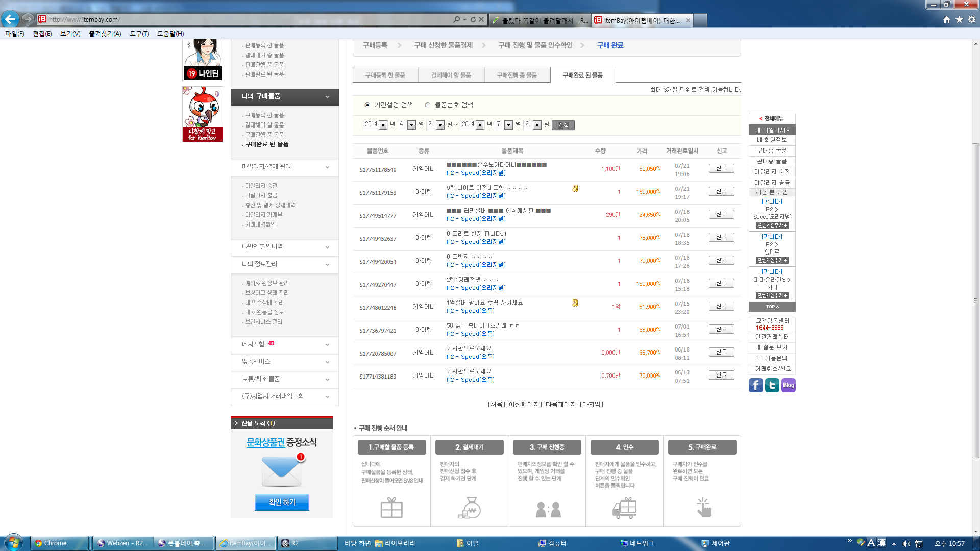Select the 물품번호 검색 radio button
Viewport: 980px width, 551px height.
pyautogui.click(x=427, y=105)
